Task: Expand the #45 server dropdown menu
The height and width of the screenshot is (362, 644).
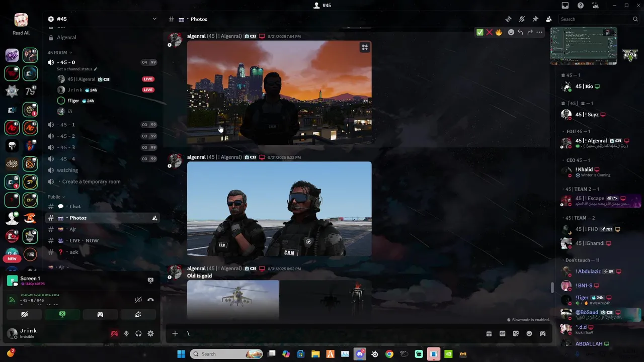Action: coord(154,19)
